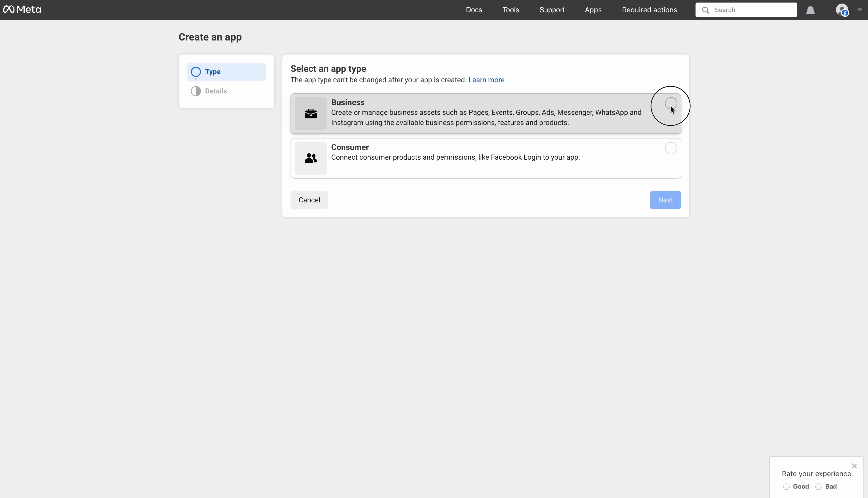The image size is (868, 498).
Task: Open the Tools menu
Action: 511,10
